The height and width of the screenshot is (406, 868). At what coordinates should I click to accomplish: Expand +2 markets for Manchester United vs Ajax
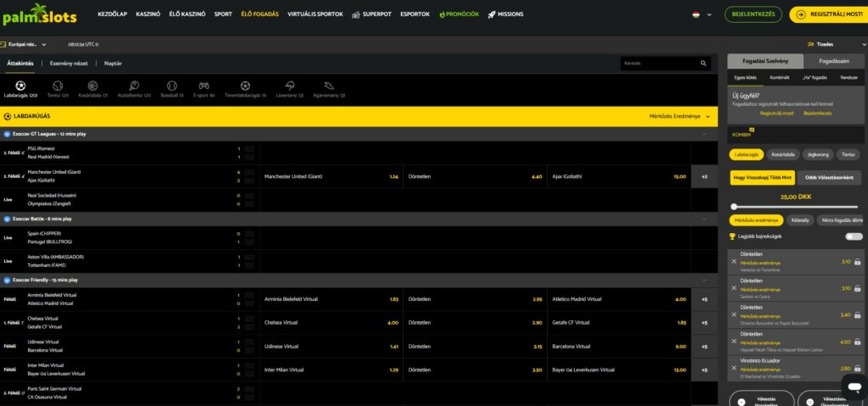pos(704,176)
